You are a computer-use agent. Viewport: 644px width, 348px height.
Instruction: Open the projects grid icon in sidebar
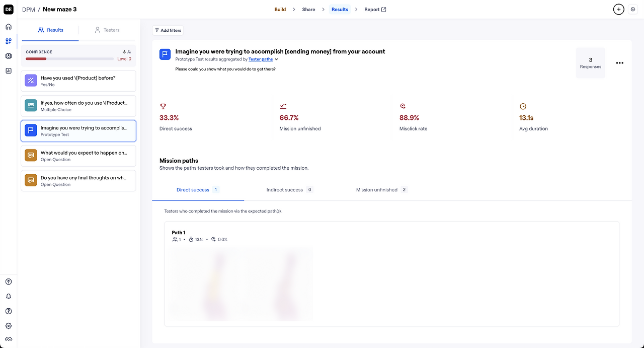(8, 41)
